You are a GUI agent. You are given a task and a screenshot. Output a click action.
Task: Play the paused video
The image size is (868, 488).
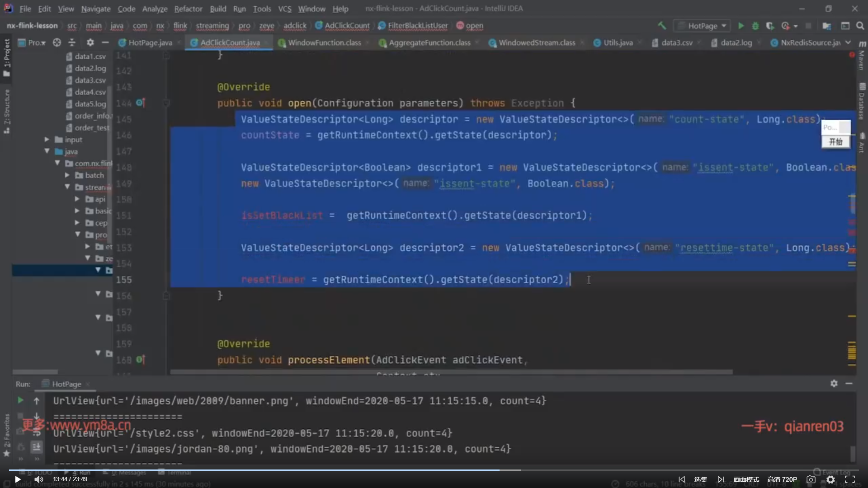[18, 479]
